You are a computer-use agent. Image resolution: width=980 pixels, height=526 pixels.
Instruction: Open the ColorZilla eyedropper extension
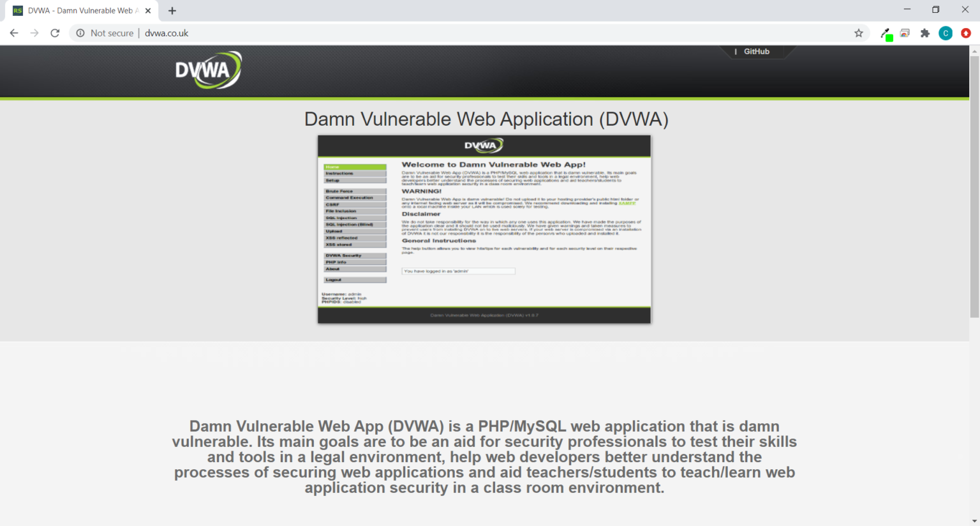pyautogui.click(x=885, y=33)
